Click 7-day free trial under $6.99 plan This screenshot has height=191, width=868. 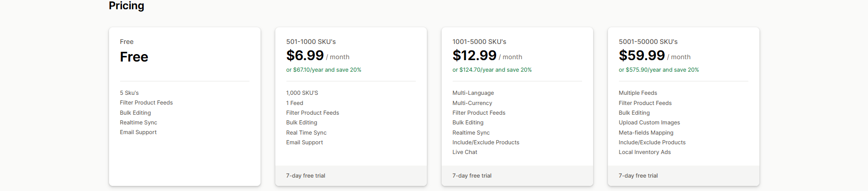305,176
